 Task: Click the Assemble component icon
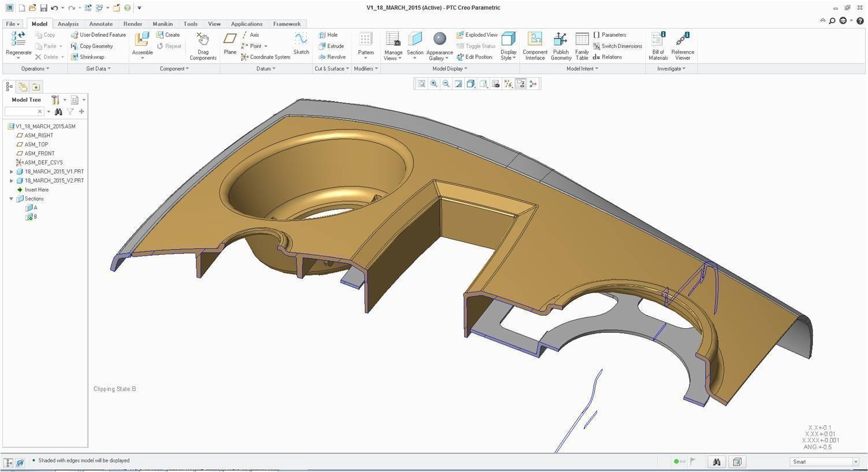click(x=142, y=39)
